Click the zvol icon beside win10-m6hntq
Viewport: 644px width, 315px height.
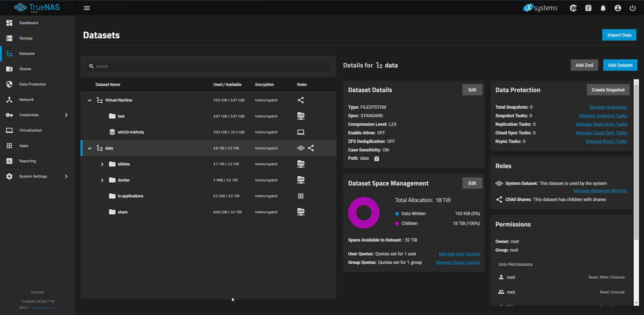pyautogui.click(x=112, y=132)
